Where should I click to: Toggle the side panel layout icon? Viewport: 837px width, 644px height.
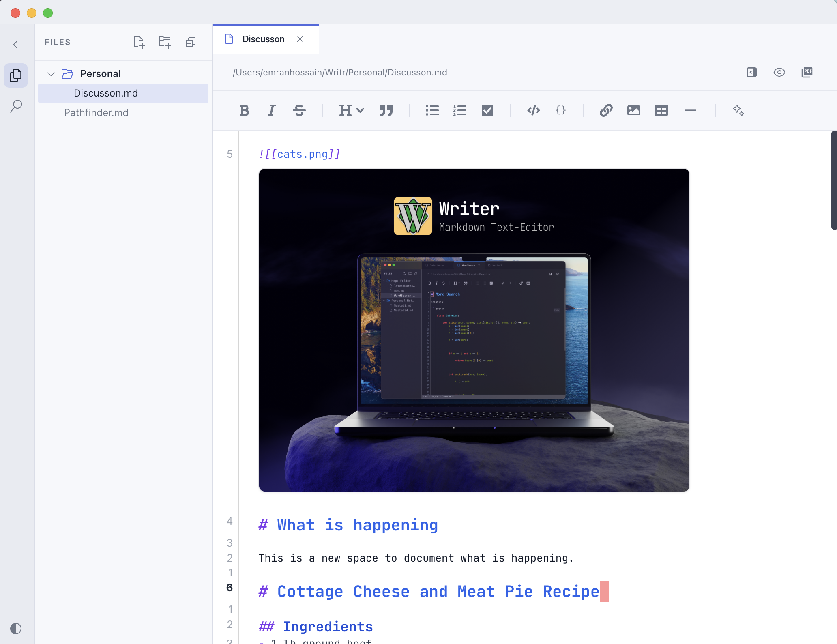tap(752, 72)
